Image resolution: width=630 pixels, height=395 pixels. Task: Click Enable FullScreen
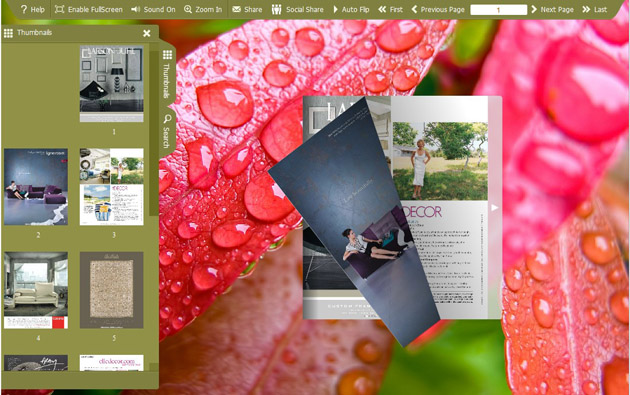(x=88, y=9)
